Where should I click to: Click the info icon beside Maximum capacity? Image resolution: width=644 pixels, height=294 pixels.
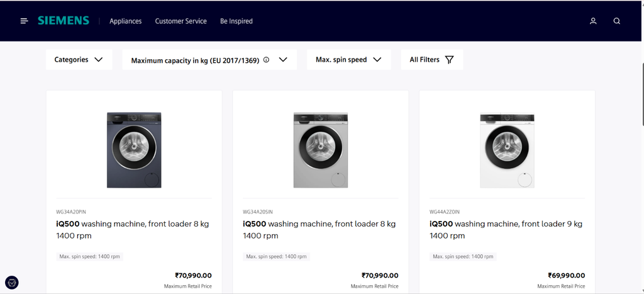266,60
